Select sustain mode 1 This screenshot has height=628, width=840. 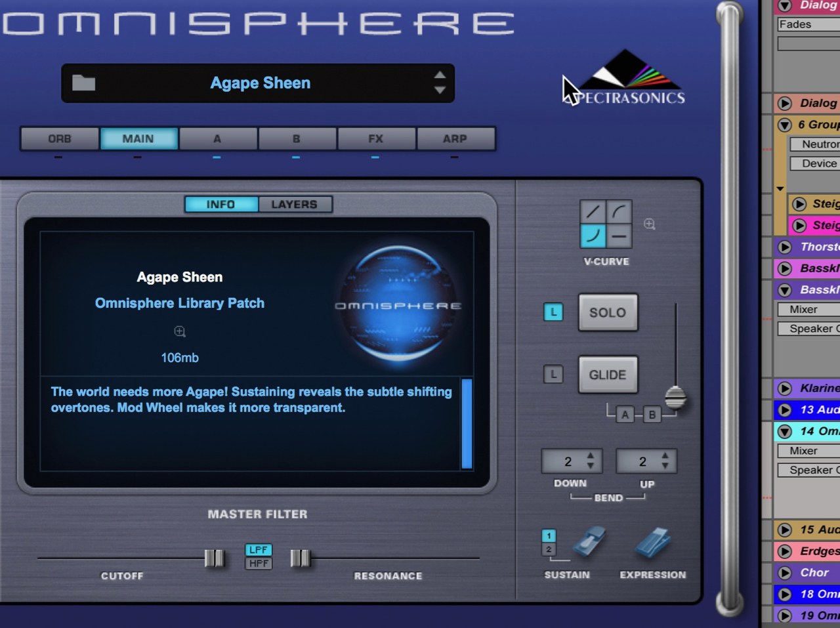click(x=549, y=536)
